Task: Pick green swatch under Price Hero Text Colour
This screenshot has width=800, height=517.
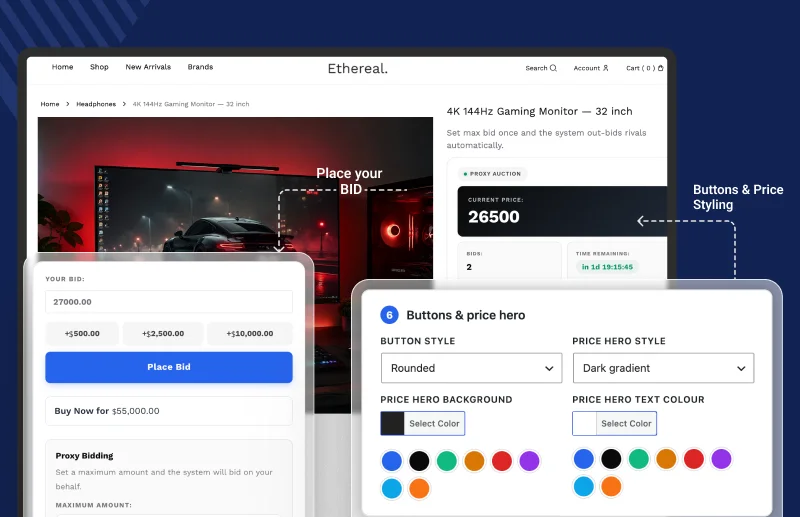Action: tap(639, 459)
